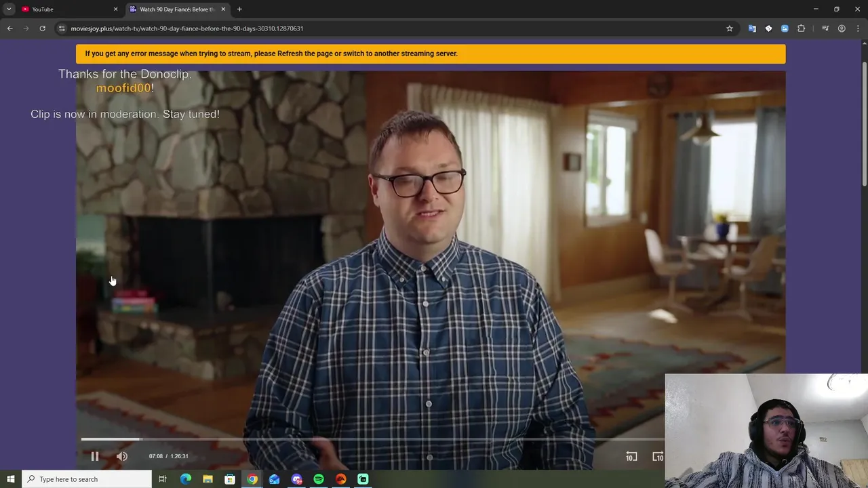The image size is (868, 488).
Task: Close the Watch 90 Day Fiancé tab
Action: point(223,9)
